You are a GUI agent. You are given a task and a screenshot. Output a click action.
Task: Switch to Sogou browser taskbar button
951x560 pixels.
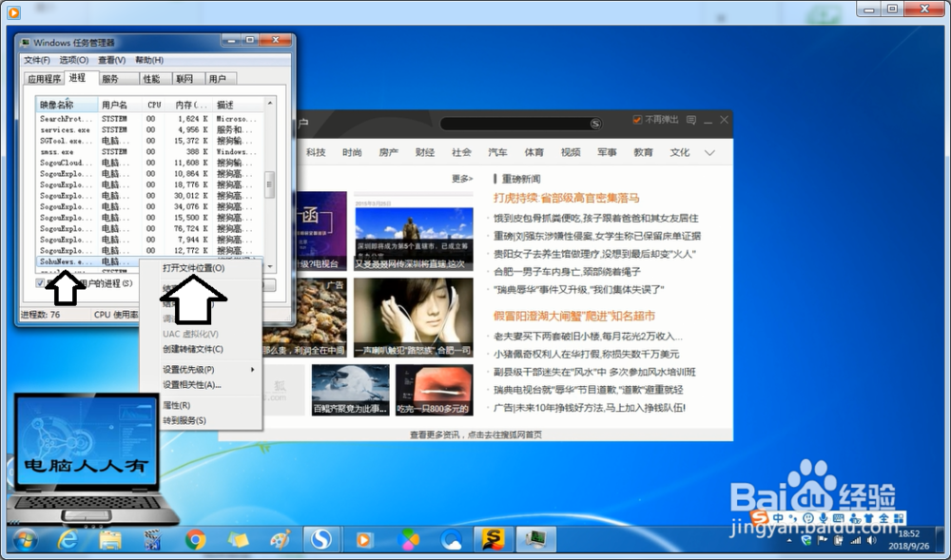click(320, 539)
